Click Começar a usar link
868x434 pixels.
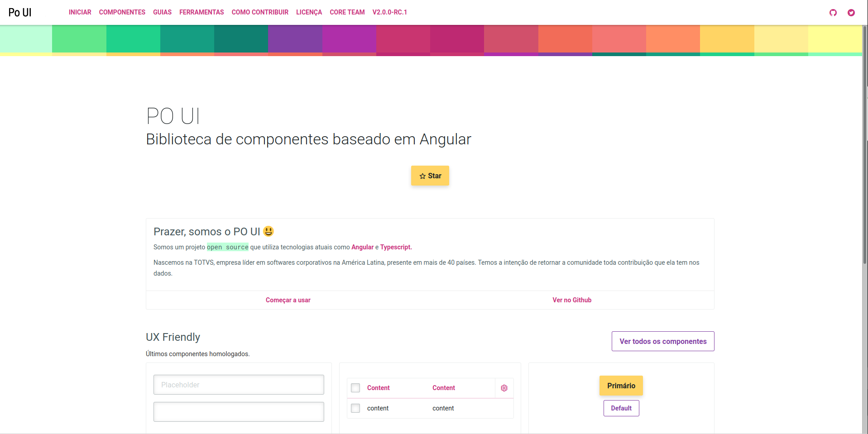pos(288,300)
